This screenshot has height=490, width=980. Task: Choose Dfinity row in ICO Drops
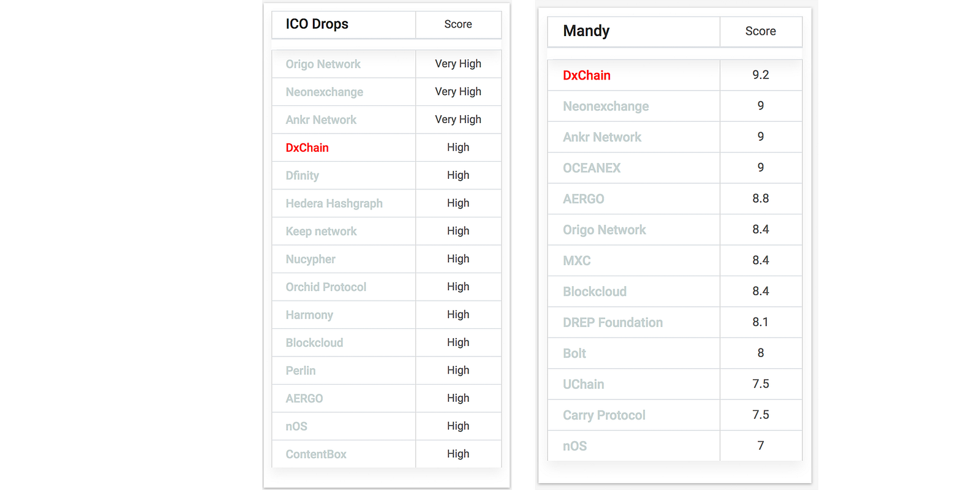click(x=386, y=175)
